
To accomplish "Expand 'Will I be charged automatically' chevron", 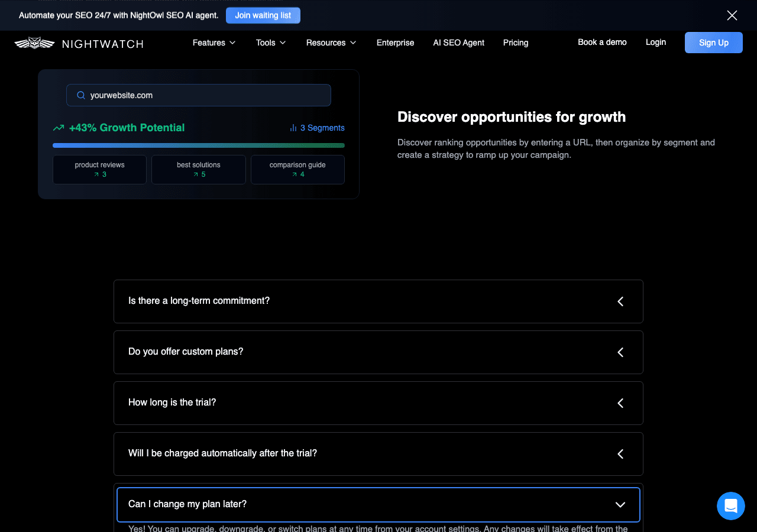I will coord(620,454).
